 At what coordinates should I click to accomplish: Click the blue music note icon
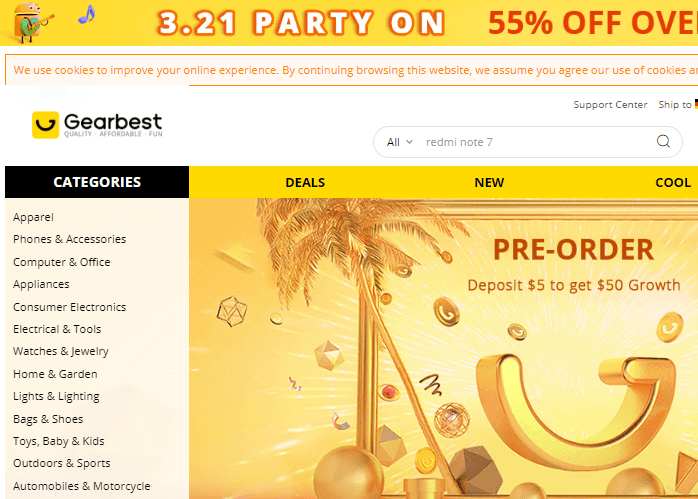pos(87,14)
